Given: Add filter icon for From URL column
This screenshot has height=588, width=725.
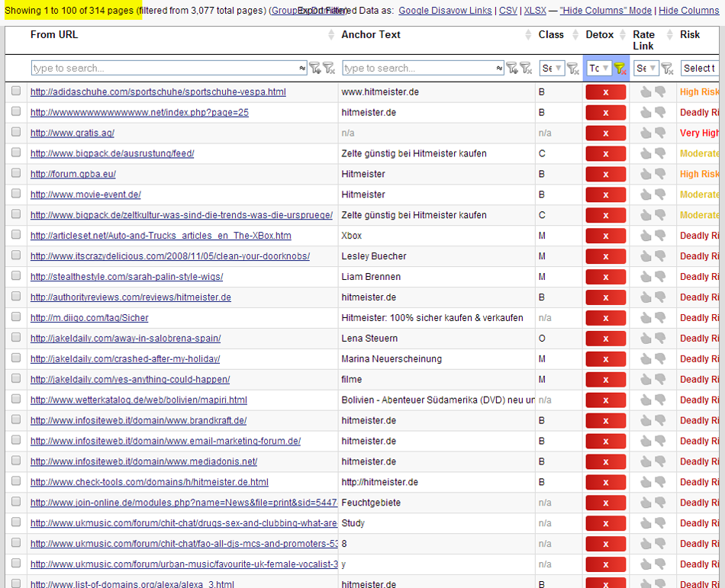Looking at the screenshot, I should [315, 69].
